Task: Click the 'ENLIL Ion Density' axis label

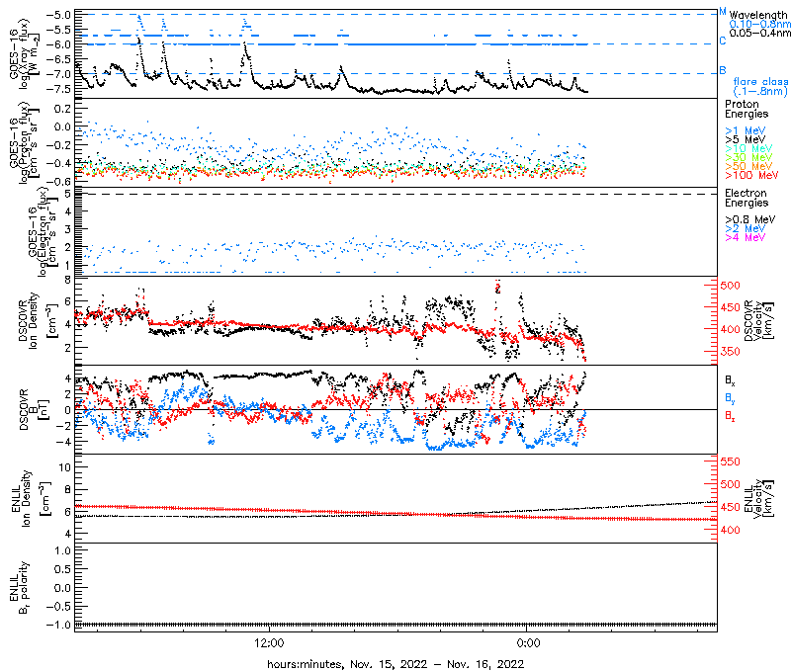Action: click(x=34, y=499)
